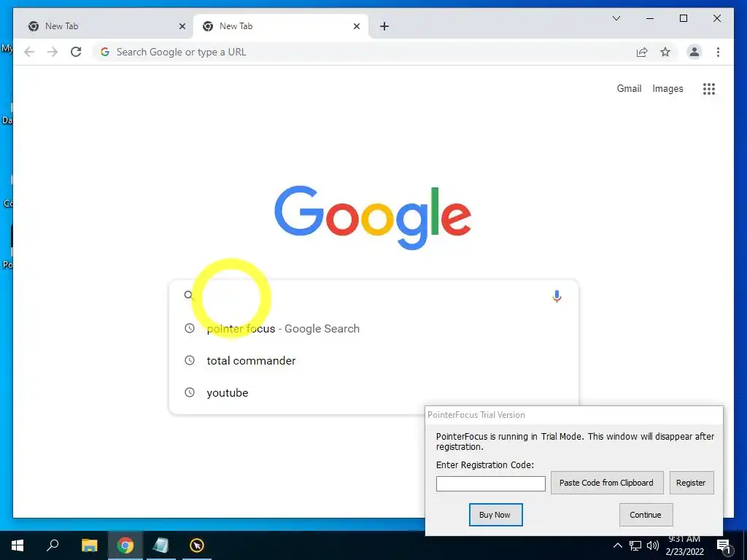Open the Chrome profile avatar
Screen dimensions: 747x560
(x=694, y=52)
